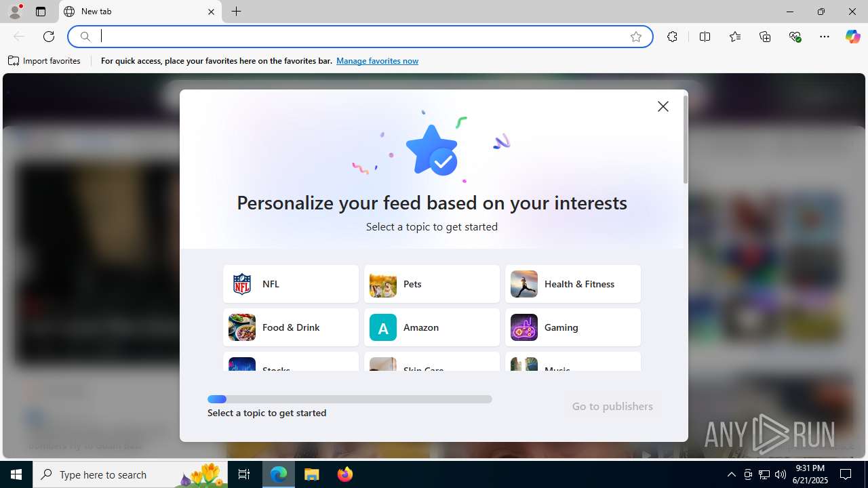Screen dimensions: 868x488
Task: Toggle Split screen view
Action: coord(705,37)
